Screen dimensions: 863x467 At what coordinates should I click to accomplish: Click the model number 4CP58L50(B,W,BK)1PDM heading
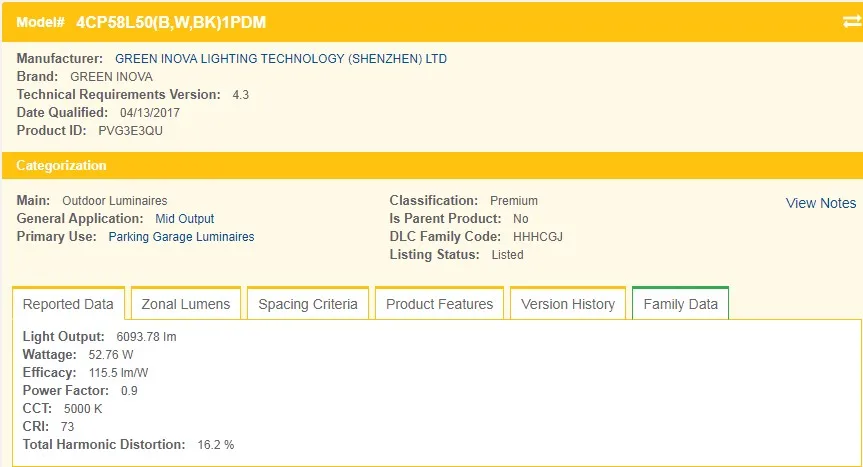[171, 22]
